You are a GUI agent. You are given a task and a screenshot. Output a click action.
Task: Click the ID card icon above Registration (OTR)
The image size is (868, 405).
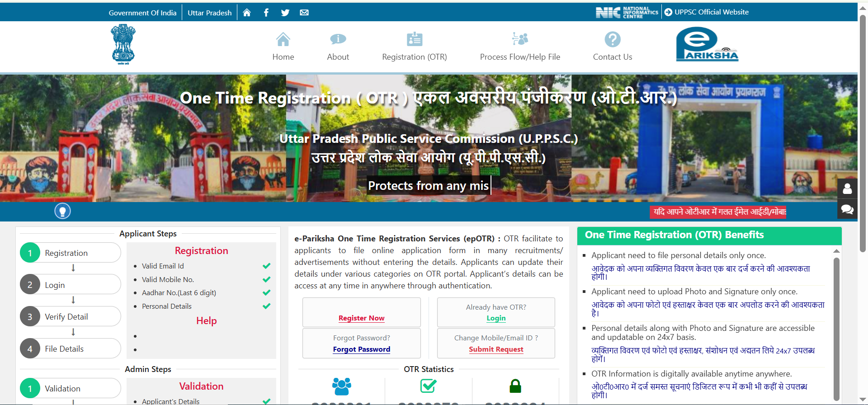(415, 39)
